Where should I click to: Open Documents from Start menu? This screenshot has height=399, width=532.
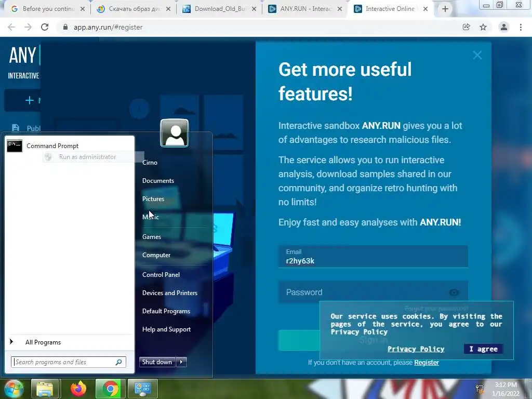(158, 181)
